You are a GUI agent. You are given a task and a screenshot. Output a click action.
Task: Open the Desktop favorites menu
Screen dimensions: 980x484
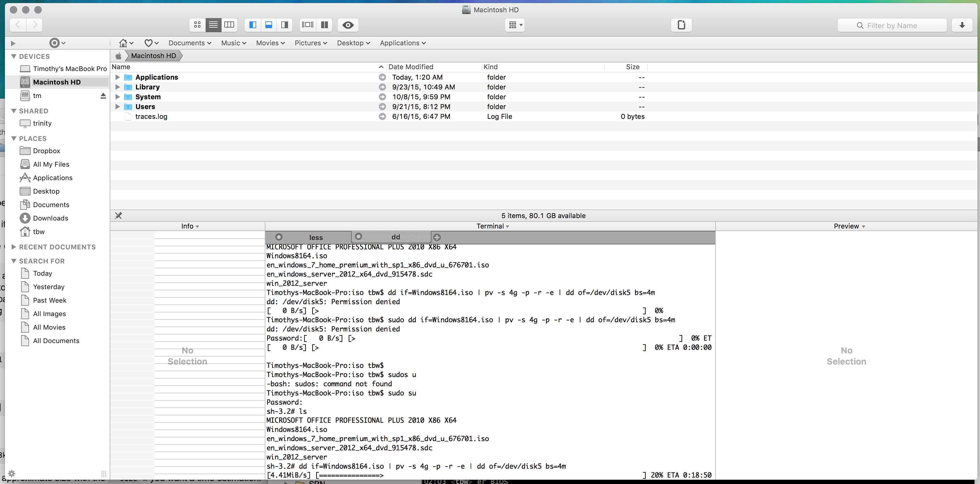353,43
